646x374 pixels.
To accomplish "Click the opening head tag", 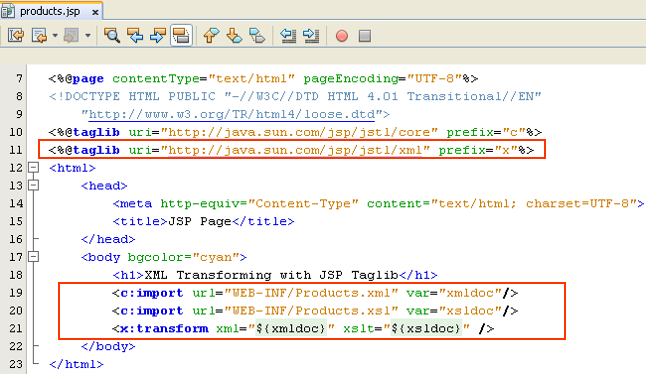I will (x=104, y=186).
